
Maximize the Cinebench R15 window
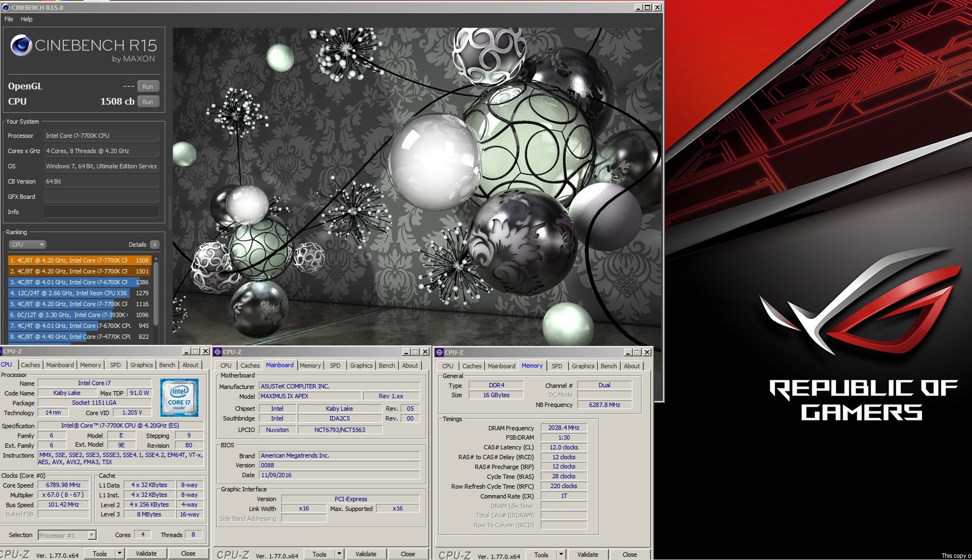tap(648, 7)
